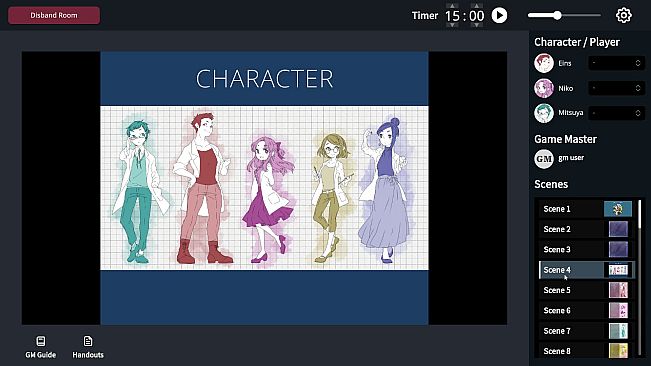Click the Mitsuya character avatar

[x=544, y=113]
